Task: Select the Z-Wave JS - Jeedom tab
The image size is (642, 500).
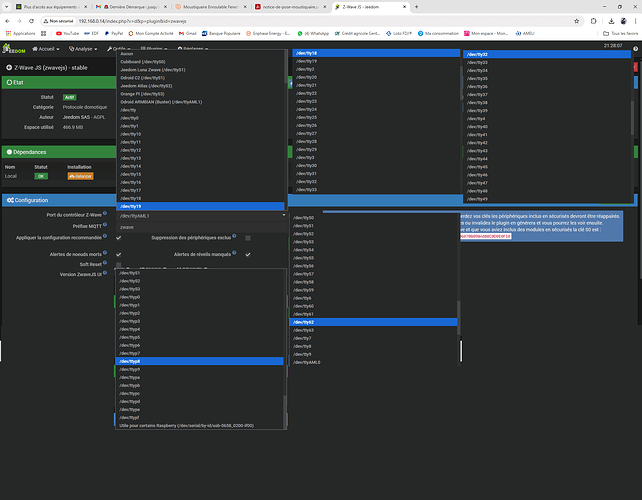Action: (371, 7)
